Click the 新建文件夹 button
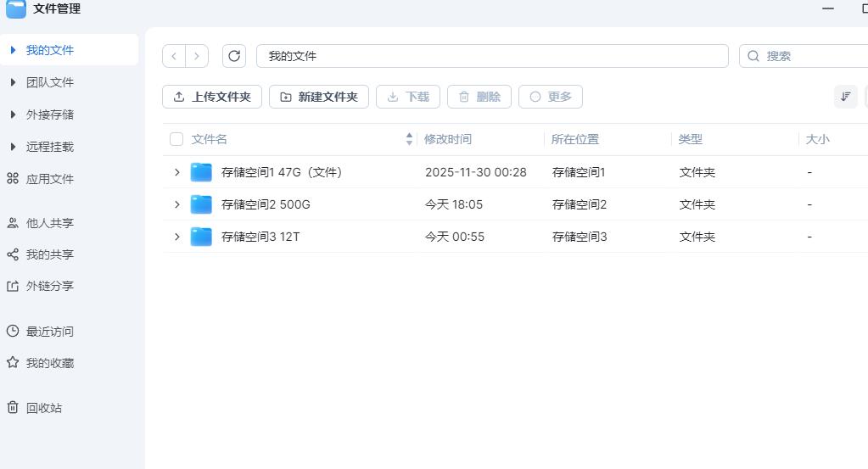868x469 pixels. 319,97
